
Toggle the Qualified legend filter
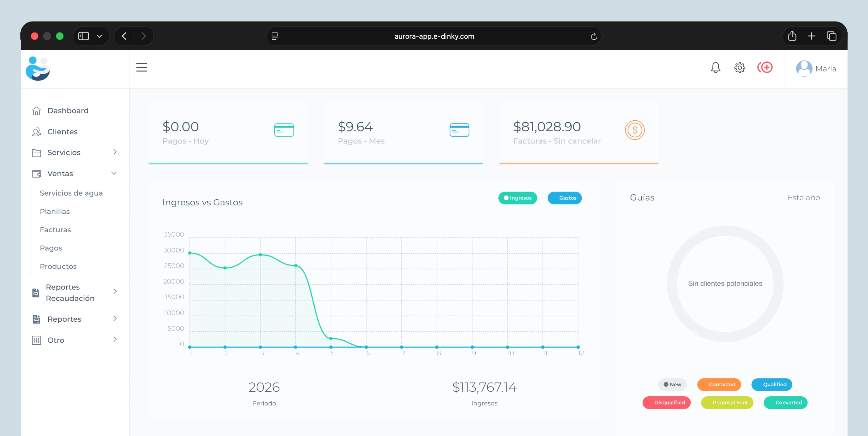(771, 385)
